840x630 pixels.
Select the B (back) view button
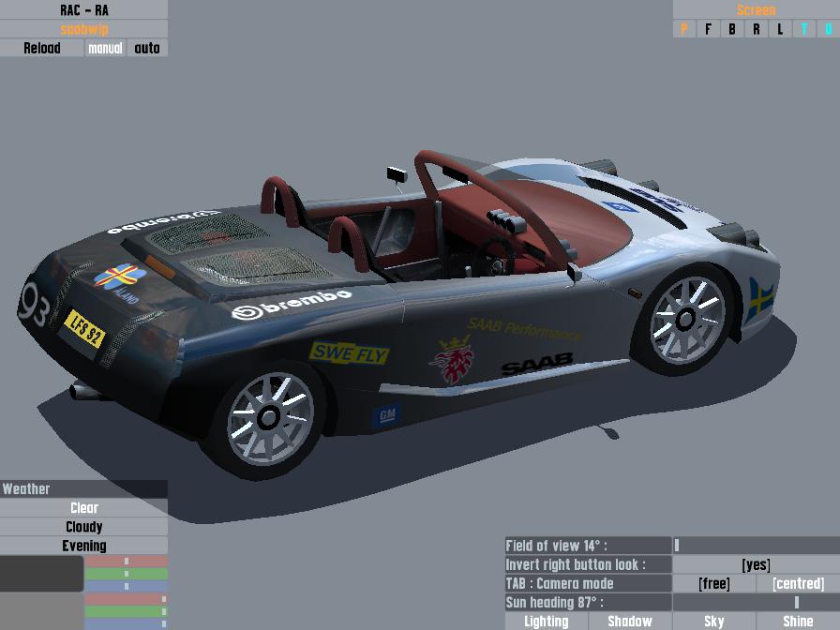[732, 29]
